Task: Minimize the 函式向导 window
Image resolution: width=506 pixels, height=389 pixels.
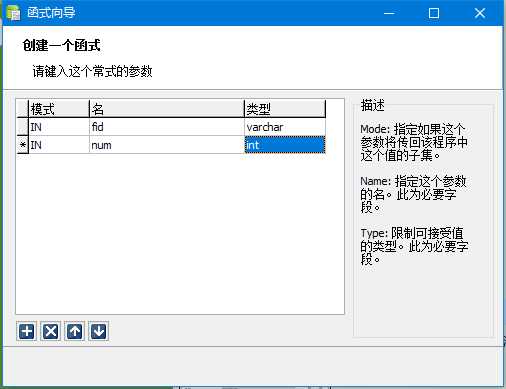Action: click(x=389, y=13)
